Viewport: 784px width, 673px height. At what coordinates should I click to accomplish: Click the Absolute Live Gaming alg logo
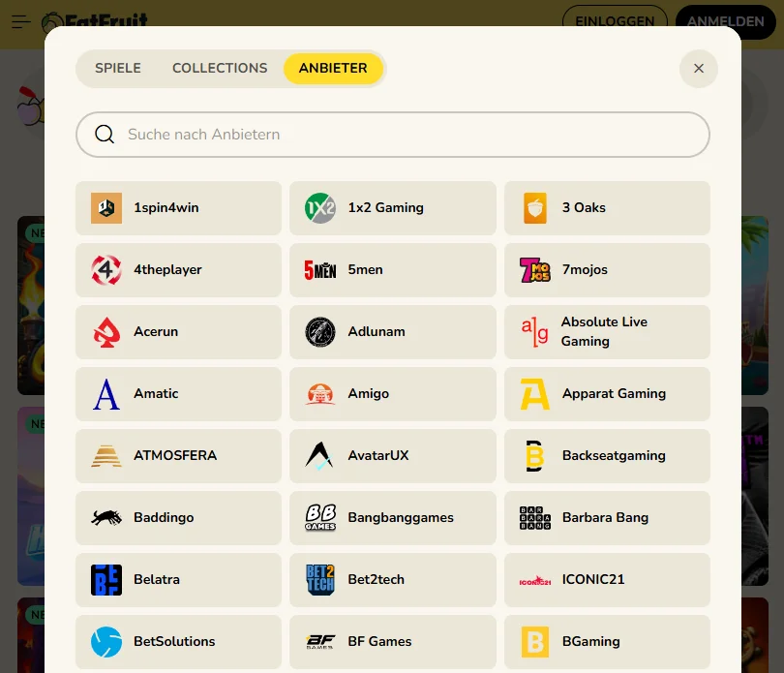[535, 332]
